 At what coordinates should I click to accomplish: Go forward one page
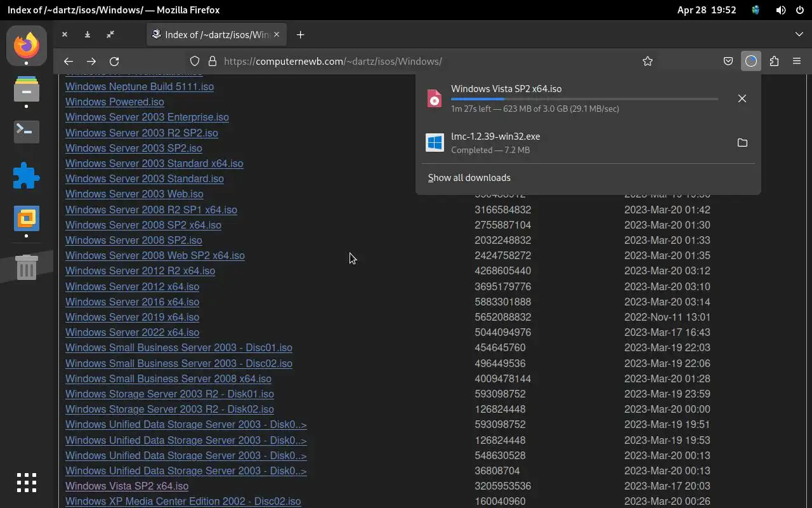(91, 61)
